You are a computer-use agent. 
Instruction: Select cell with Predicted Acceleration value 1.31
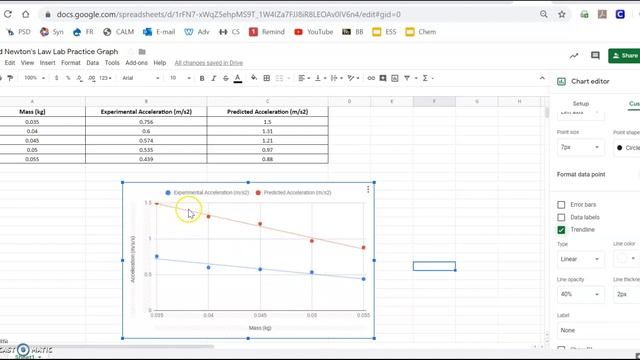pyautogui.click(x=267, y=131)
